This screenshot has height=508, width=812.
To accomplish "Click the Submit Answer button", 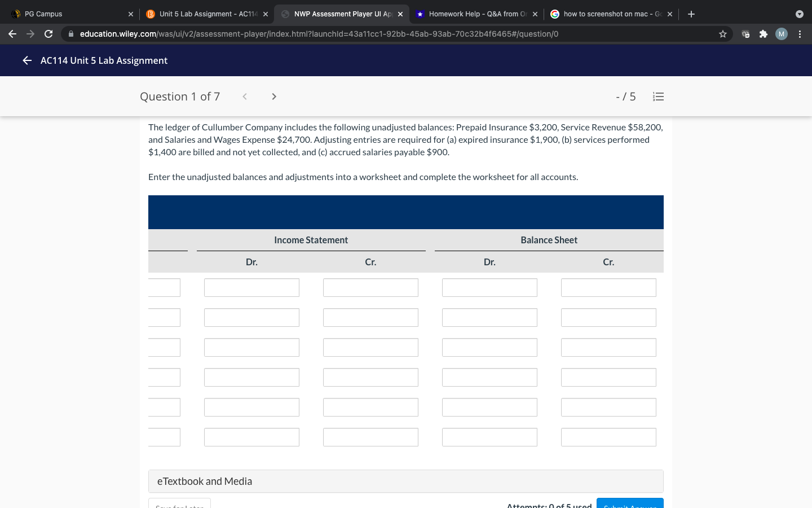I will click(630, 505).
